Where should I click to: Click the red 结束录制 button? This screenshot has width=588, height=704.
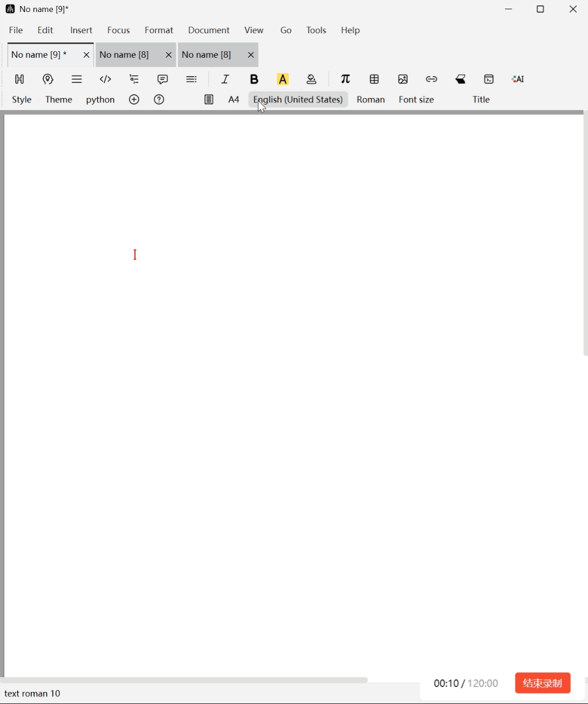tap(542, 683)
